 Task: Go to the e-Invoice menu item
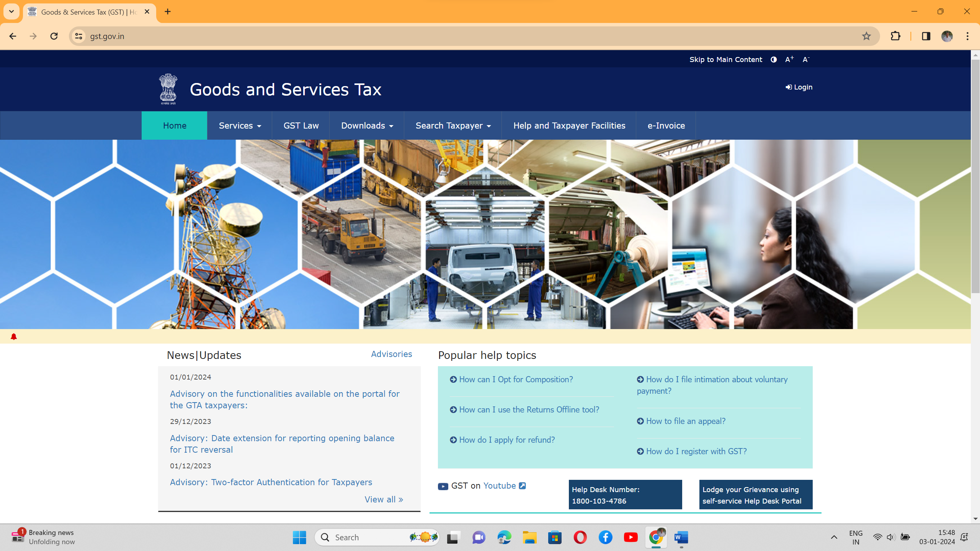666,126
